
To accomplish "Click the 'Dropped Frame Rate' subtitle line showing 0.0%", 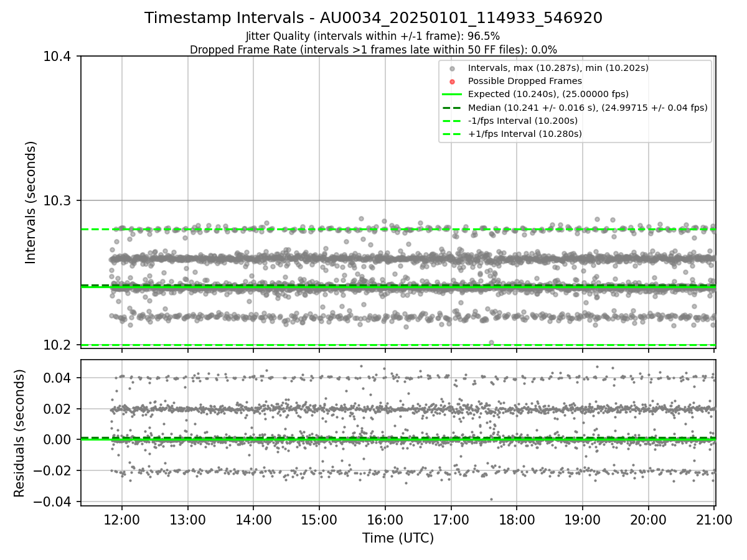I will tap(374, 50).
